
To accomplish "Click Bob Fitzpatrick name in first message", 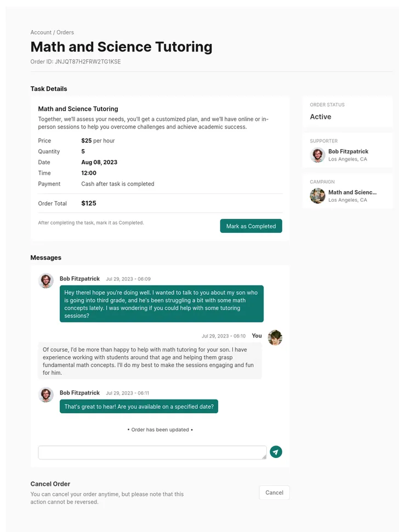I will (79, 279).
